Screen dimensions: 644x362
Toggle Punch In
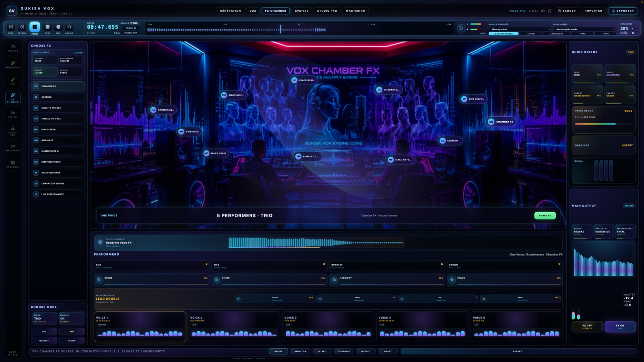click(x=130, y=28)
